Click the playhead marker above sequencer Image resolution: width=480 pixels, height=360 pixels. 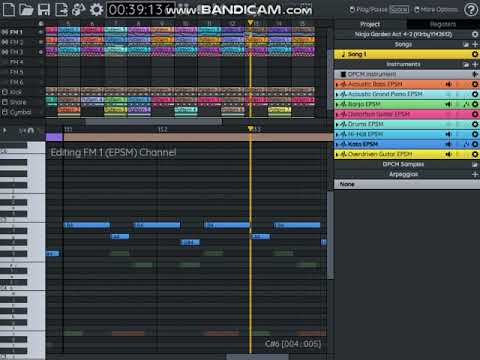pos(250,23)
